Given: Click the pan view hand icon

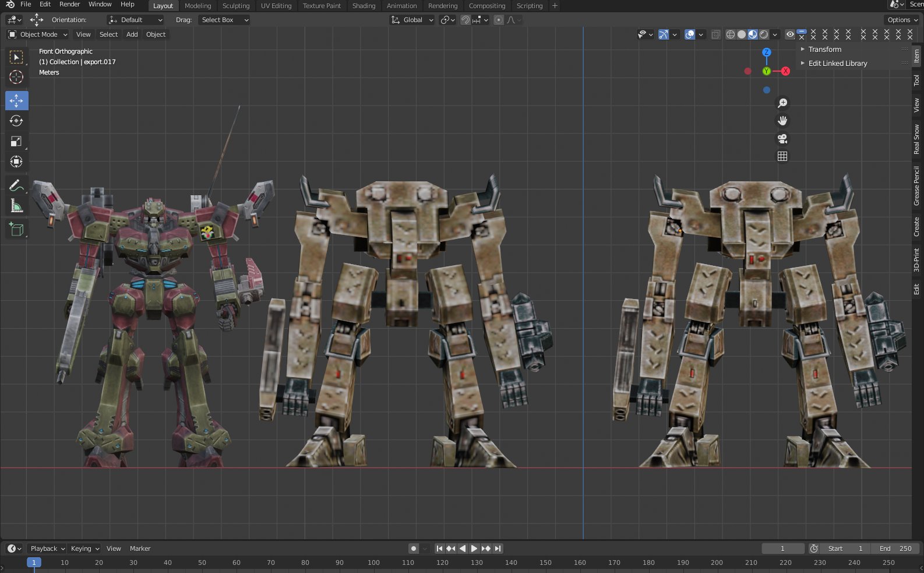Looking at the screenshot, I should pyautogui.click(x=782, y=121).
